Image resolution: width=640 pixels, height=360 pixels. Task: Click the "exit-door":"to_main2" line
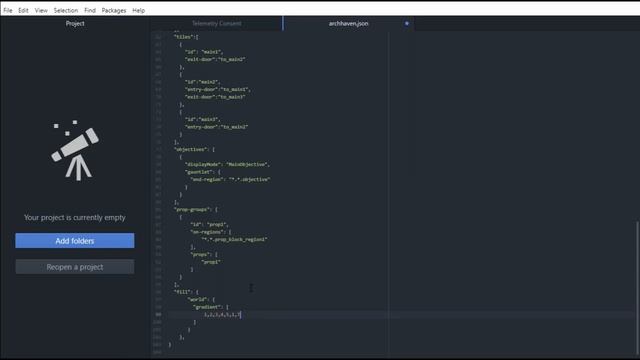point(215,59)
